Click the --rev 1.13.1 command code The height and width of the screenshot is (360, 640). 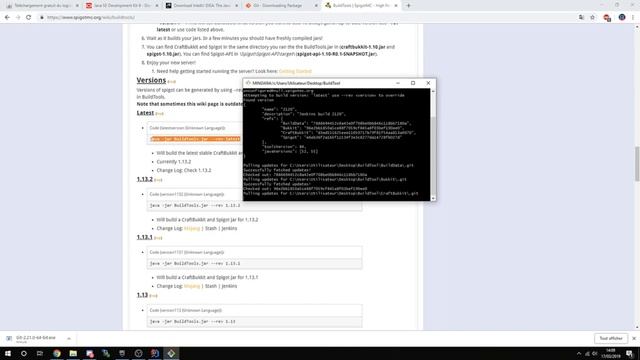[195, 264]
